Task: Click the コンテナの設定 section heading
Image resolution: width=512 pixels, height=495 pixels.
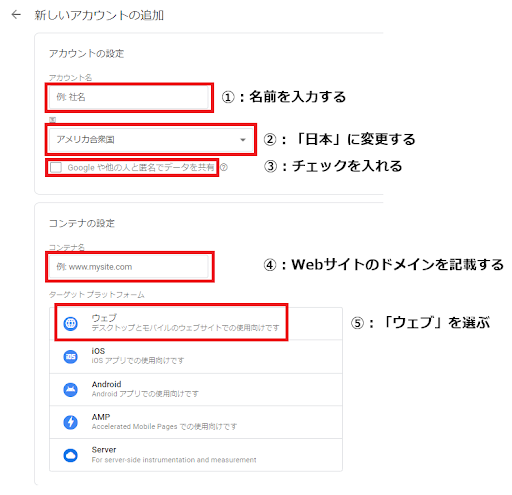Action: (82, 223)
